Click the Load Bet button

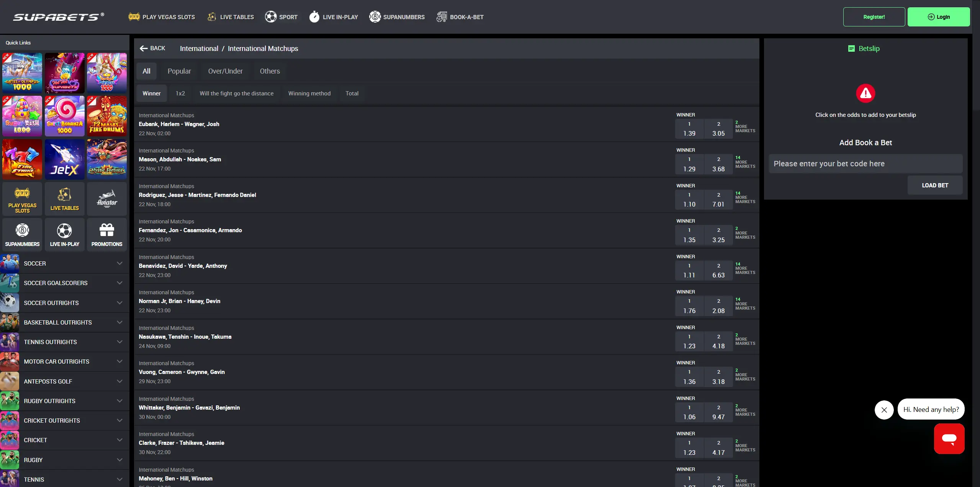(935, 185)
